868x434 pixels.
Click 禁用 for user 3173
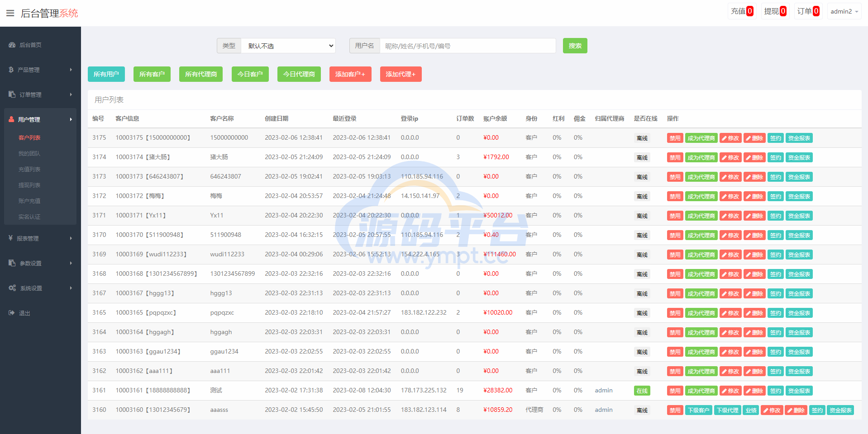675,177
